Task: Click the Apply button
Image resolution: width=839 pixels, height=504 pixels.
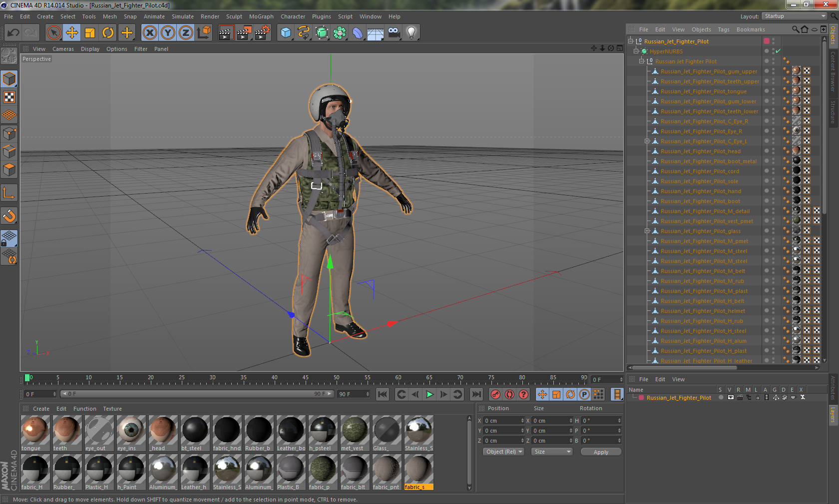Action: tap(601, 452)
